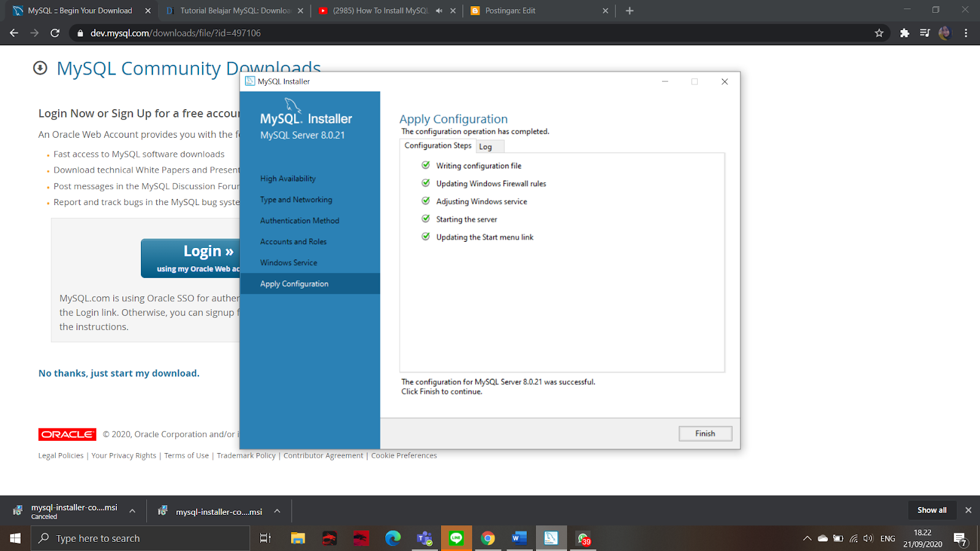
Task: Open Accounts and Roles step
Action: pyautogui.click(x=293, y=242)
